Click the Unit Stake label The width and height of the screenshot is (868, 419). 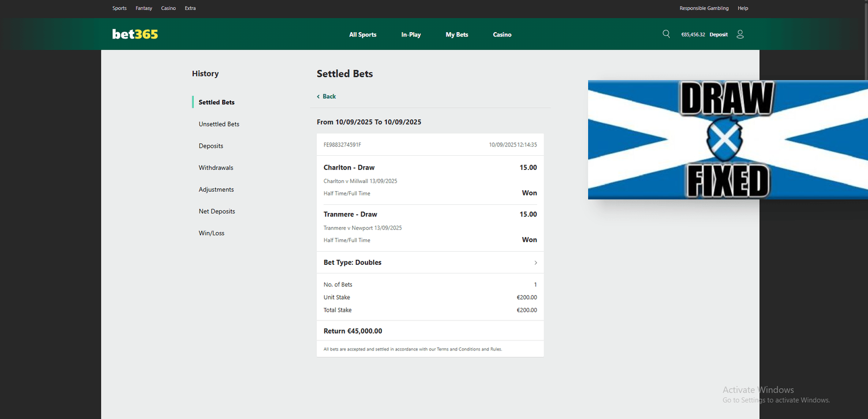337,297
